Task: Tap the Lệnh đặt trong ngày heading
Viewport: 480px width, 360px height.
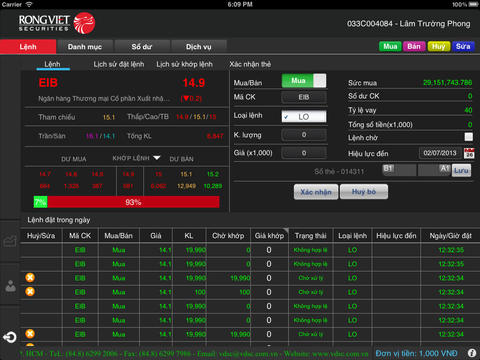Action: [59, 220]
